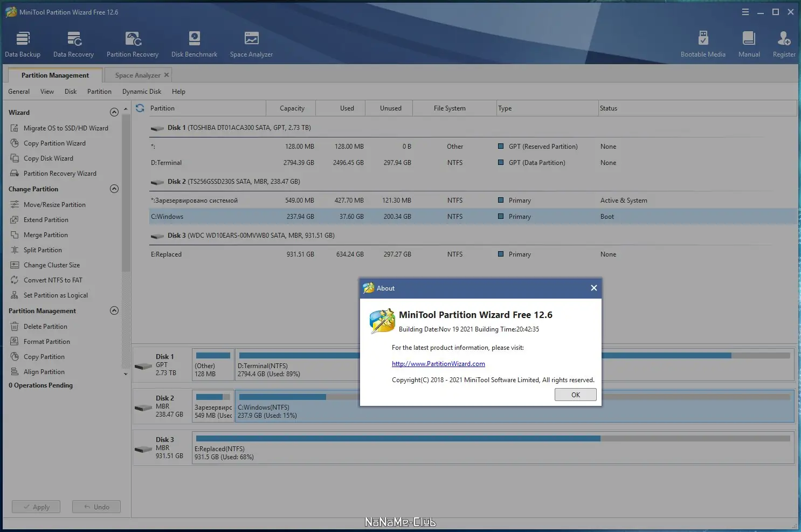This screenshot has width=801, height=532.
Task: Select the E:Replaced partition row
Action: click(x=166, y=254)
